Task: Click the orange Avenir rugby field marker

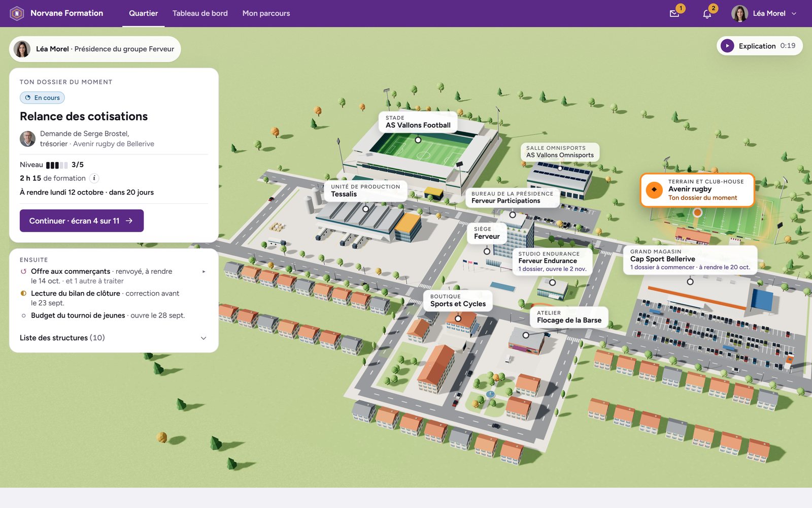Action: [x=698, y=212]
